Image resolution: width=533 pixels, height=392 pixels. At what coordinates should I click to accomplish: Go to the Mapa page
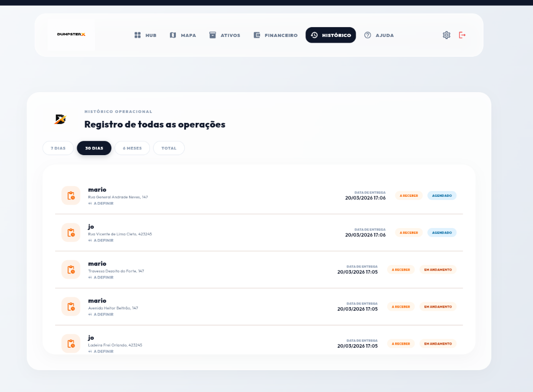click(x=183, y=35)
